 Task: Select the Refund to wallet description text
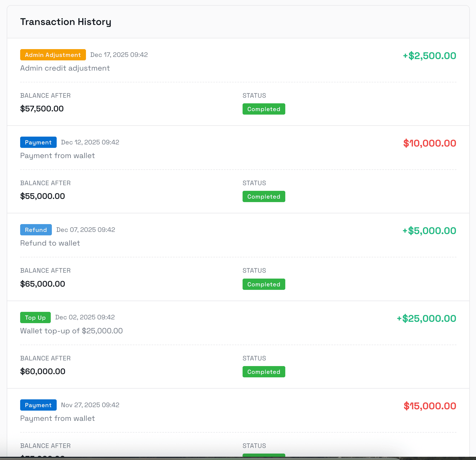coord(50,243)
